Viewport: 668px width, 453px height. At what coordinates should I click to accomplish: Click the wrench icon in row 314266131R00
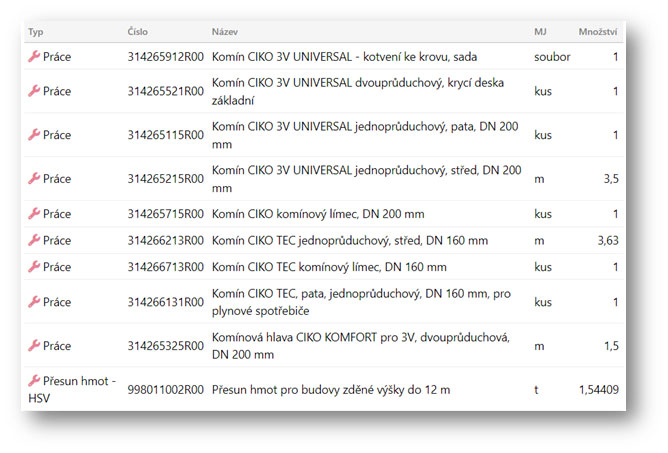34,302
